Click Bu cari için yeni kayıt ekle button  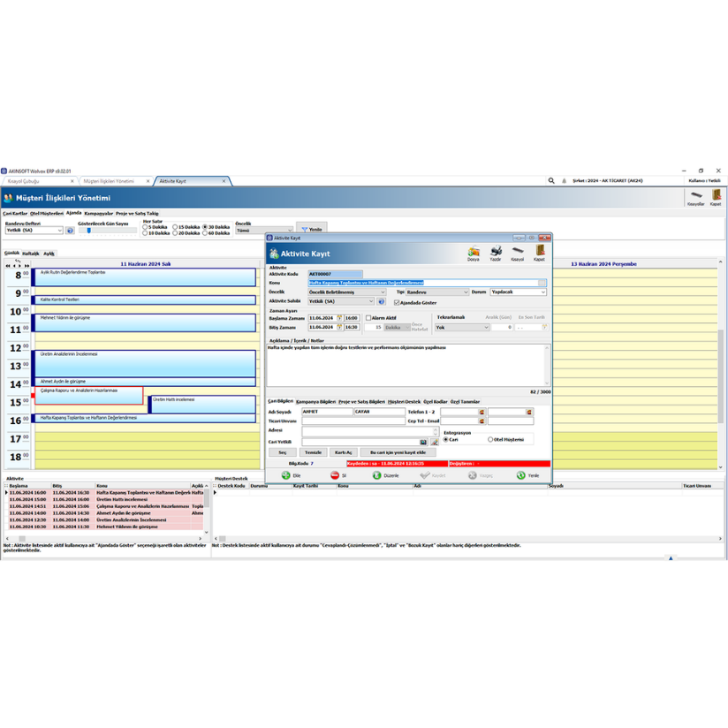[x=398, y=452]
